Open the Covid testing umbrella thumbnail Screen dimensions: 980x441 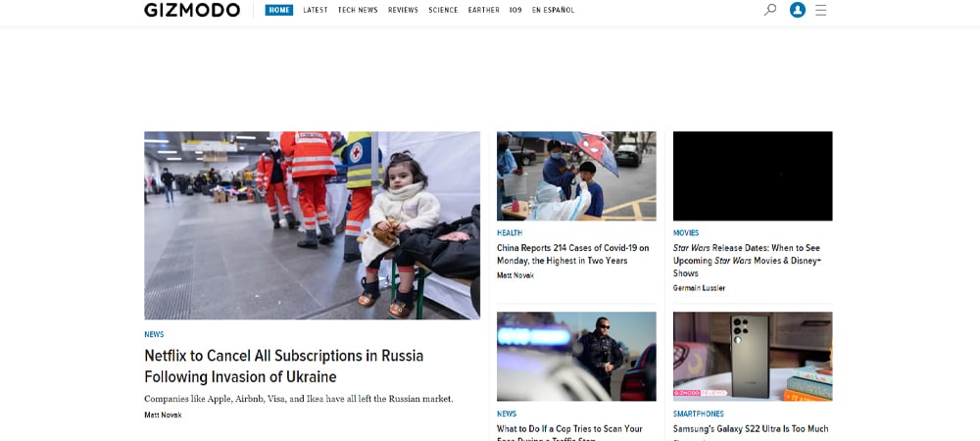[576, 176]
